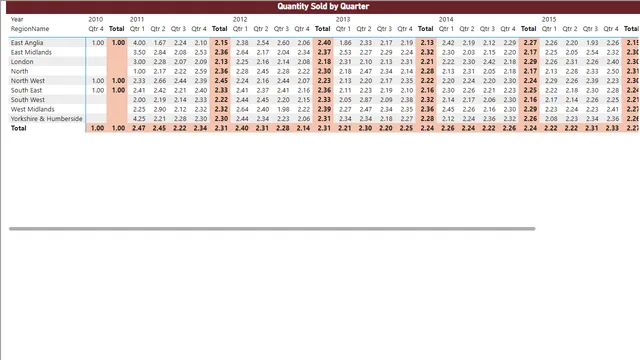Click the 'Qtr 3' header under 2012
Viewport: 640px width, 360px height.
[x=281, y=29]
